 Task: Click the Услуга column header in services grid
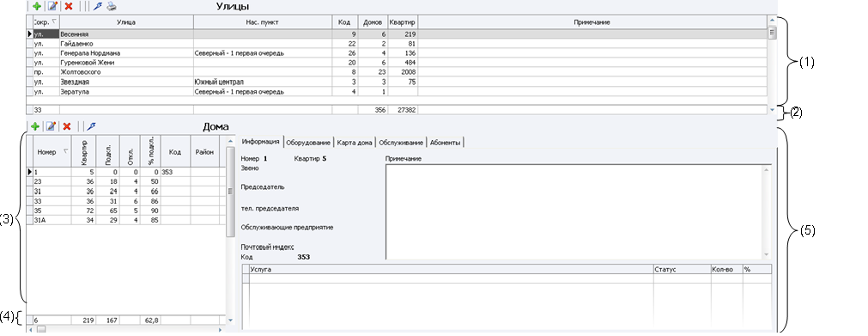[451, 269]
